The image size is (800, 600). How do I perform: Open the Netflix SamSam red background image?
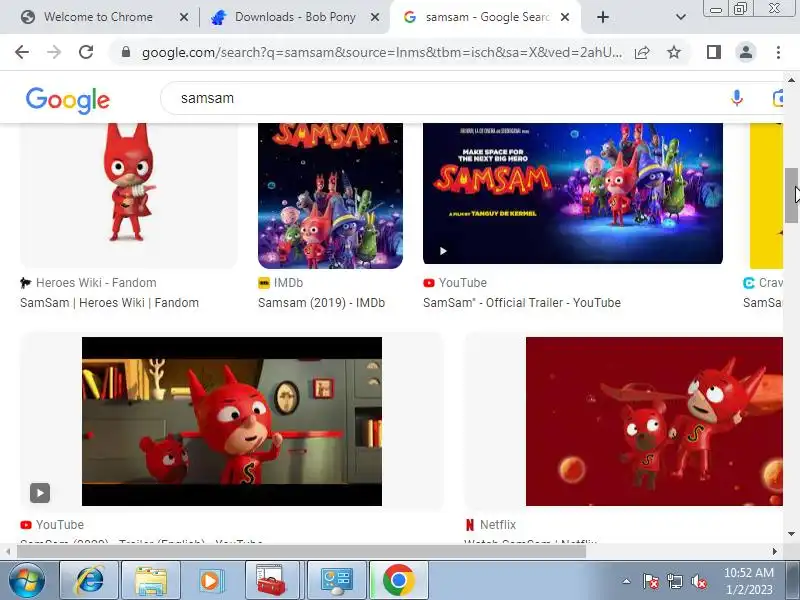point(654,421)
